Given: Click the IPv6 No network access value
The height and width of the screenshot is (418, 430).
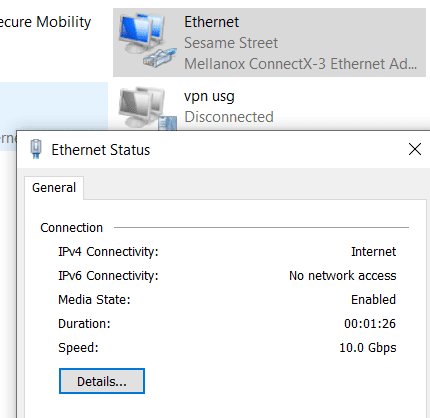Looking at the screenshot, I should pyautogui.click(x=343, y=276).
